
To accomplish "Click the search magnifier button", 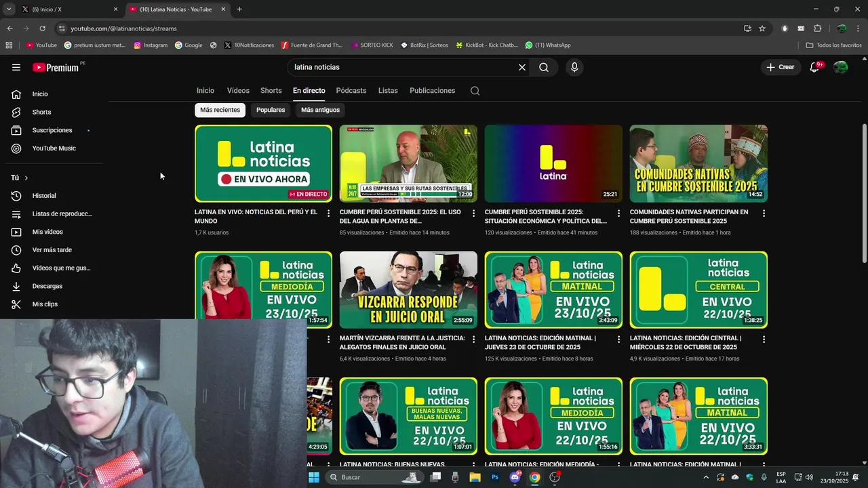I will click(x=544, y=67).
